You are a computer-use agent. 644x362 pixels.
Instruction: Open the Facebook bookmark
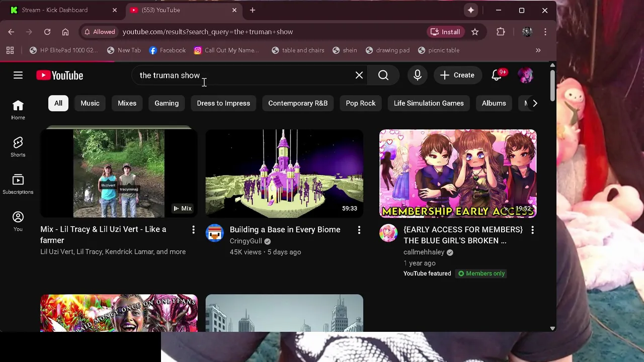tap(168, 50)
